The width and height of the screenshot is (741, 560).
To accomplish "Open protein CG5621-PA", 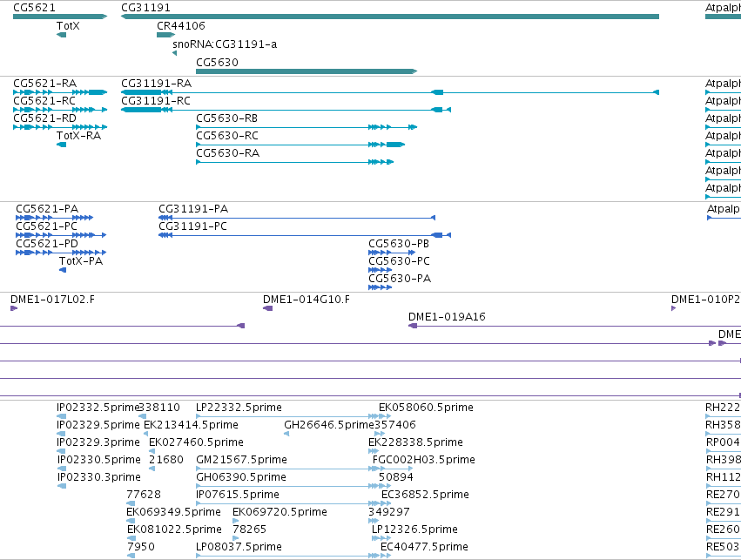I will [47, 209].
